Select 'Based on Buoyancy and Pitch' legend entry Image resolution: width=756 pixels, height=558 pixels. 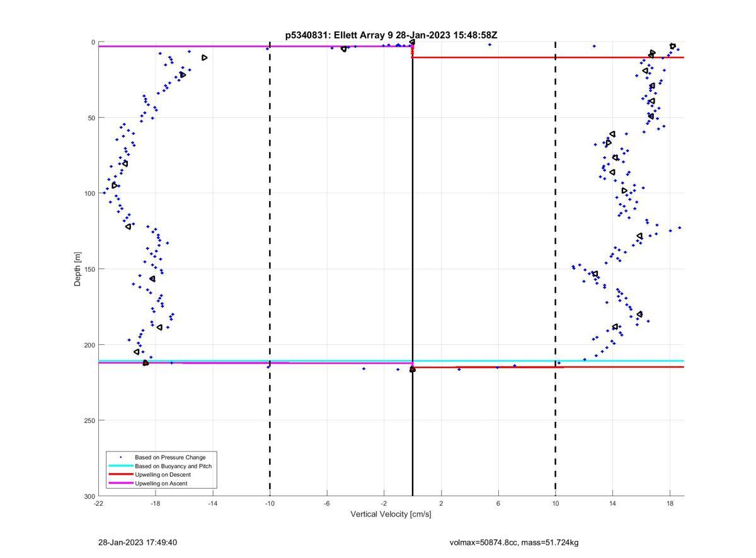tap(173, 466)
